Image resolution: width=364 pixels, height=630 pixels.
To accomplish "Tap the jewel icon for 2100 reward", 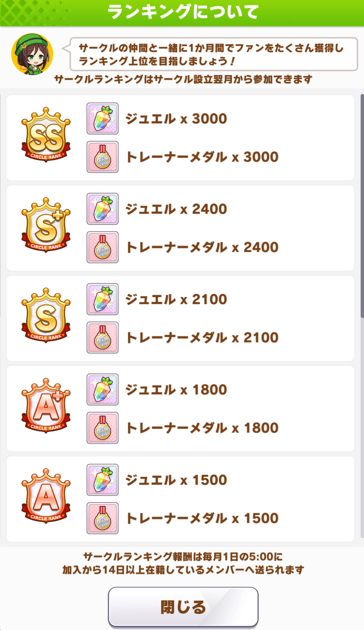I will [x=103, y=299].
